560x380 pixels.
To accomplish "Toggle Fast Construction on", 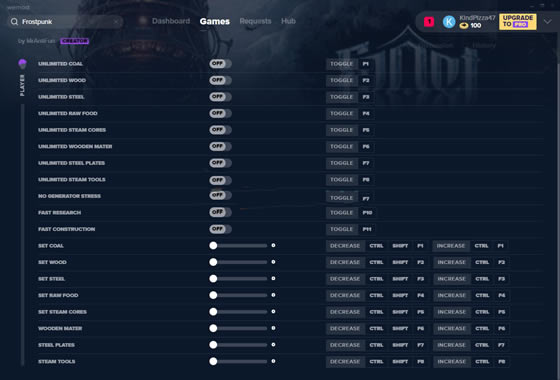I will coord(220,229).
